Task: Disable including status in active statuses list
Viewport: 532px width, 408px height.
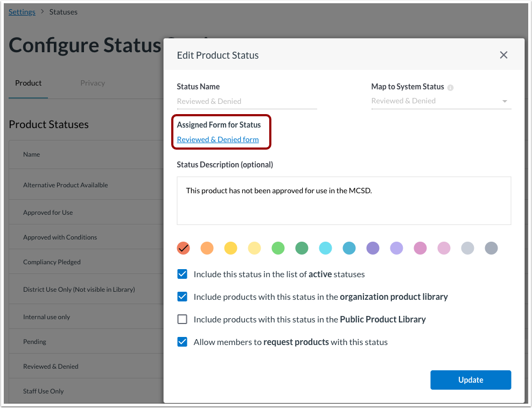Action: tap(182, 274)
